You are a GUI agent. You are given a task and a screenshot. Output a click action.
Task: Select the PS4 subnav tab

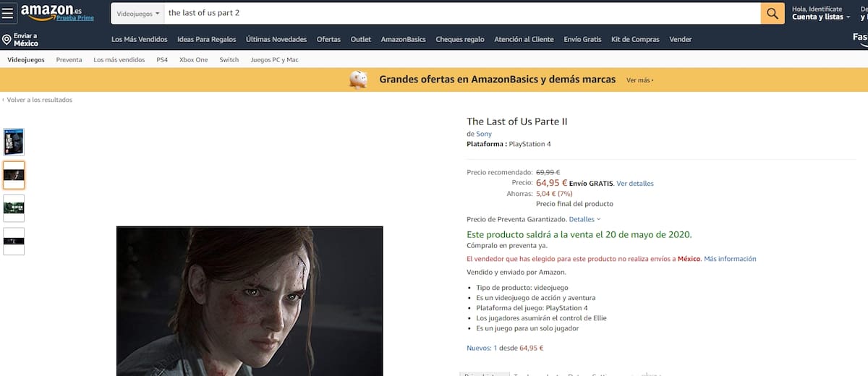tap(162, 60)
